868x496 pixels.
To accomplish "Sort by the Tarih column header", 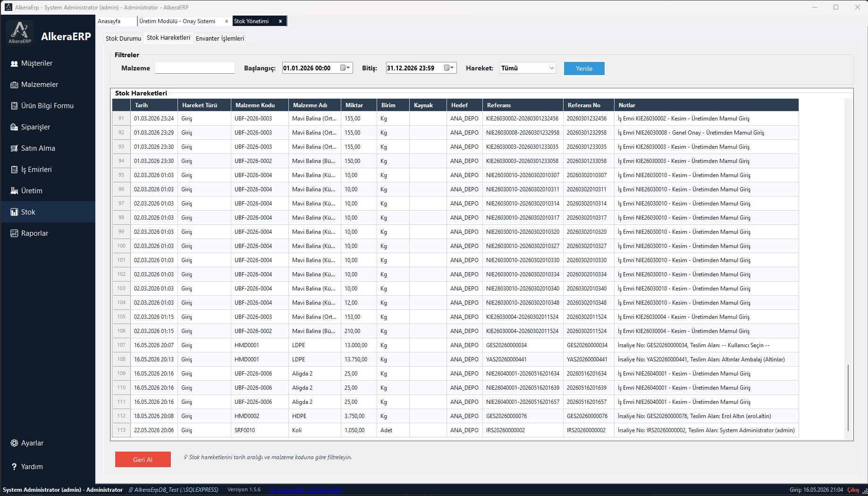I will [154, 105].
